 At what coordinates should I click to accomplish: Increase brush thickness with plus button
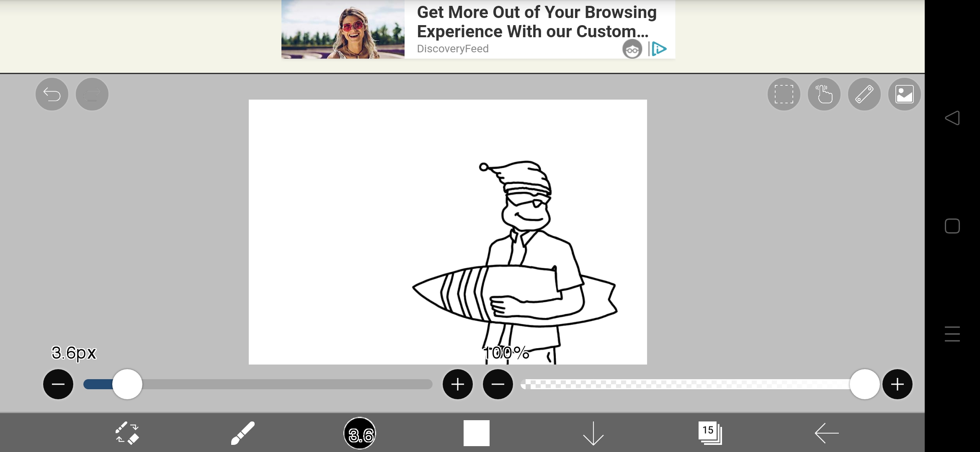458,384
